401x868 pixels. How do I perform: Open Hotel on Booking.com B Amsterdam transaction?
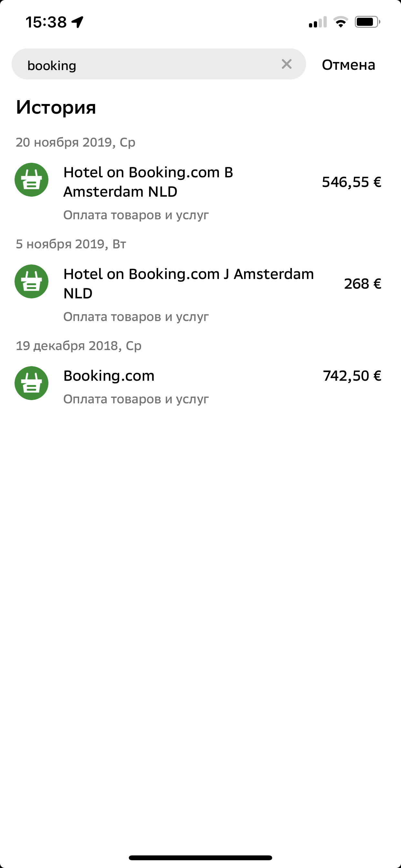[148, 182]
